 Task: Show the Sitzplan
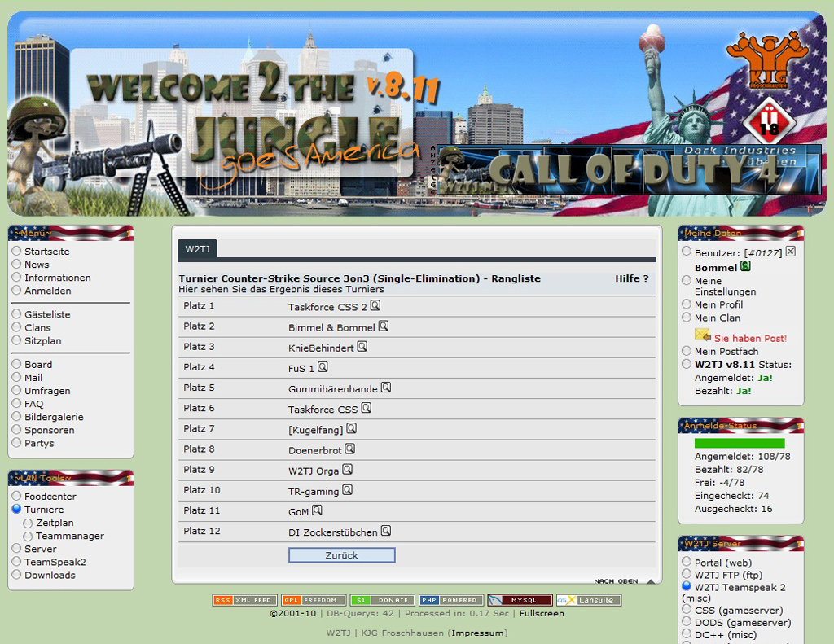coord(42,340)
